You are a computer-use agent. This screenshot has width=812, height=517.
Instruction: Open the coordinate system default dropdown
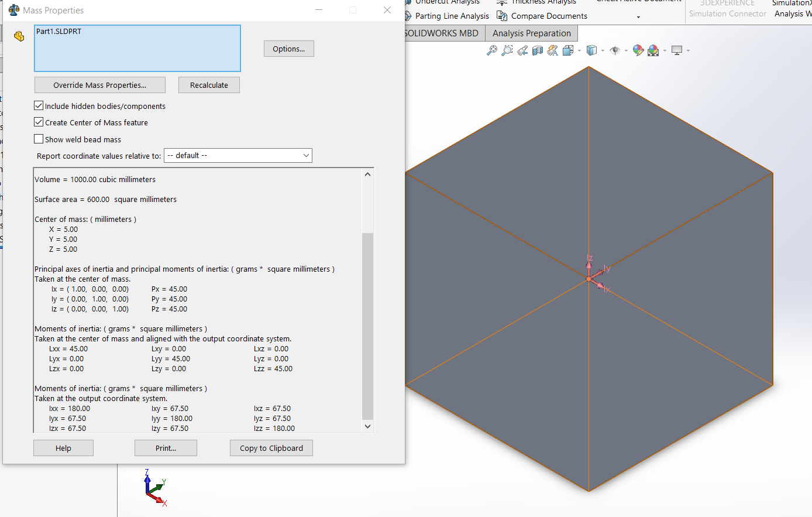pos(238,155)
